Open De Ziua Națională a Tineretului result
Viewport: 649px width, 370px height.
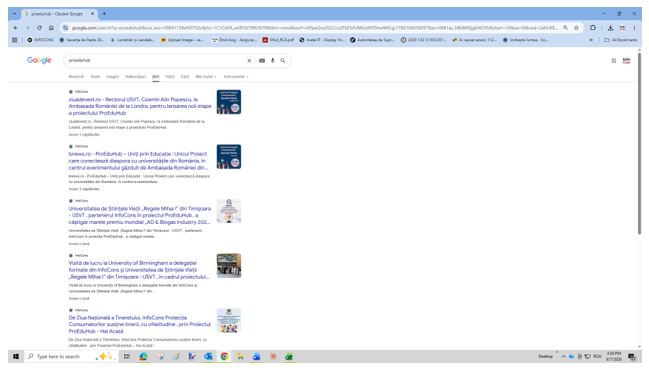coord(139,324)
